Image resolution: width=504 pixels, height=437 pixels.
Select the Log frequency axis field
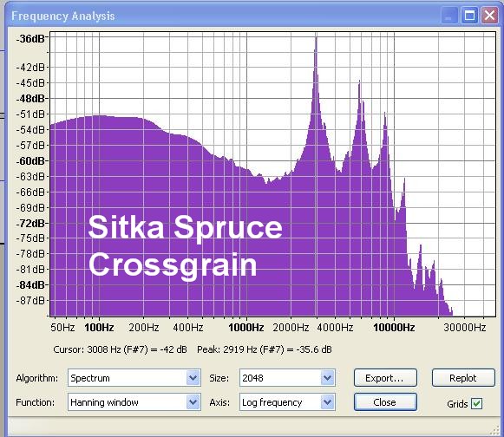coord(280,402)
